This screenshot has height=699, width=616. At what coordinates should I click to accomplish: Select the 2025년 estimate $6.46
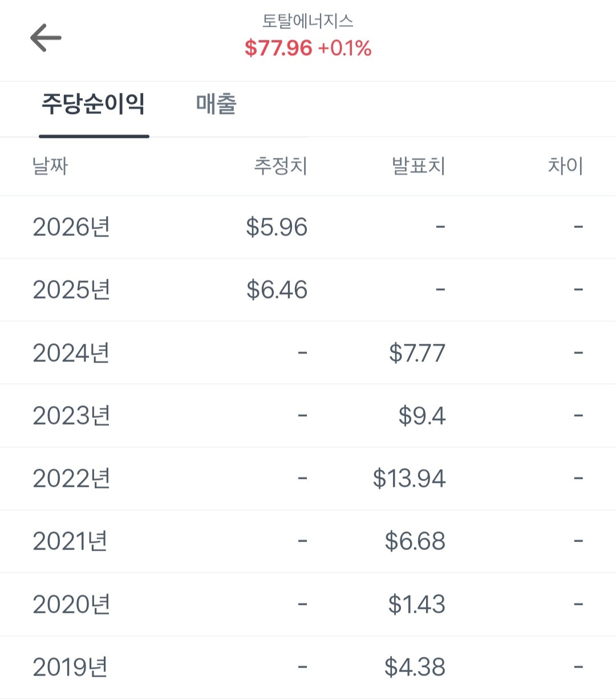point(277,290)
